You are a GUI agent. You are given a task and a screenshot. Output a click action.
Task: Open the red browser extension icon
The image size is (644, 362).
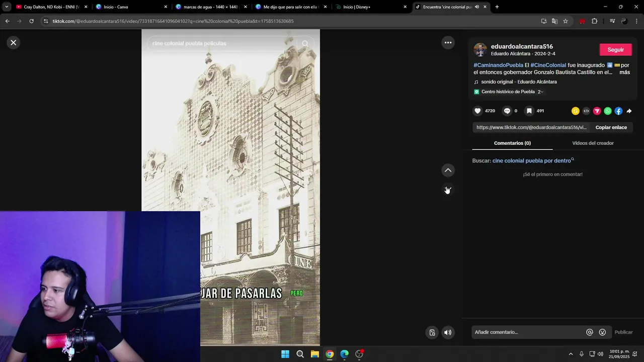[x=582, y=21]
